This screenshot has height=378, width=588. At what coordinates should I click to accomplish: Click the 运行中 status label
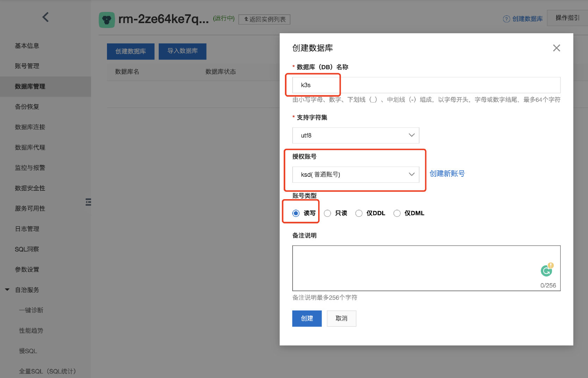point(224,18)
